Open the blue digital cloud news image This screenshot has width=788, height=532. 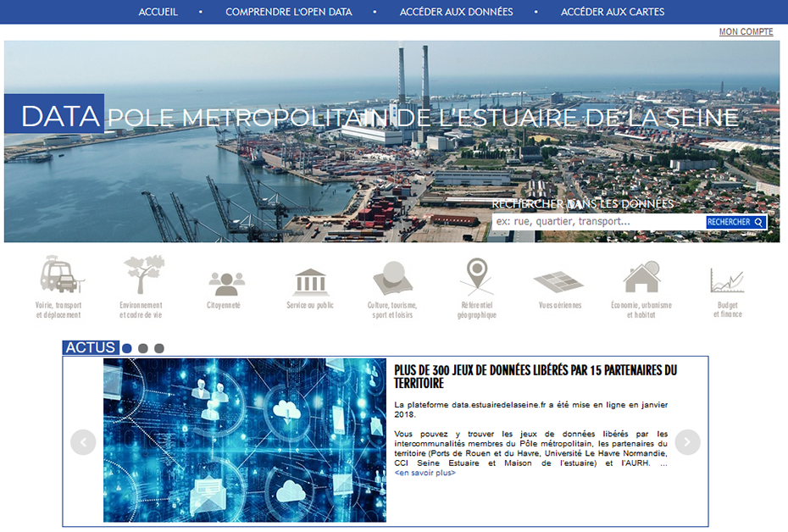click(245, 440)
